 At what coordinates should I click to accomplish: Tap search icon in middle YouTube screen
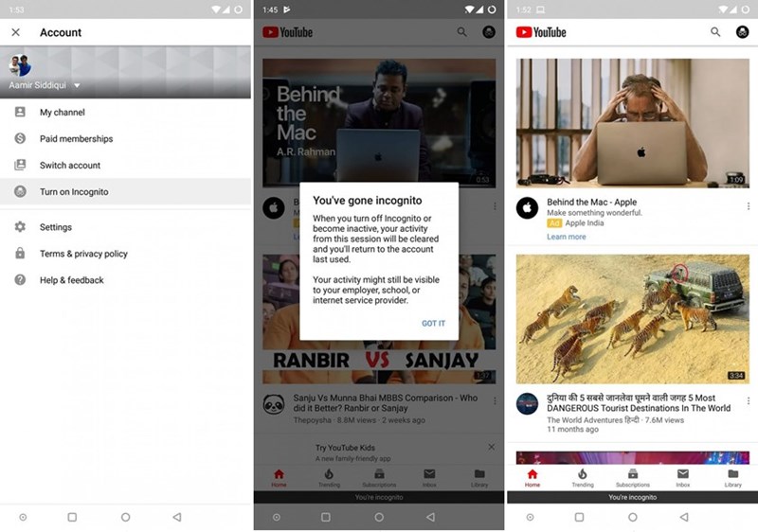coord(462,32)
